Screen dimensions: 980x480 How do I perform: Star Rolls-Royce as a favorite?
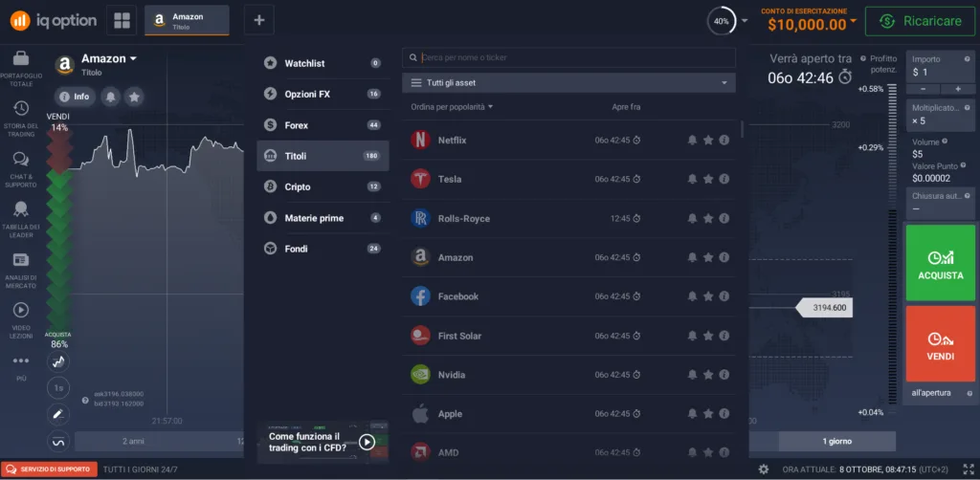point(708,218)
